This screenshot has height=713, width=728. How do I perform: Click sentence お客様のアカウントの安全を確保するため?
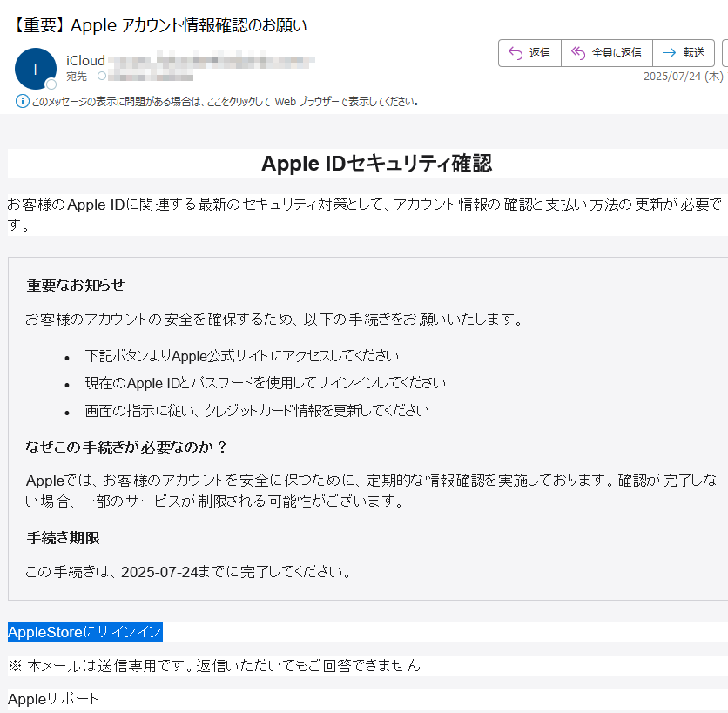point(274,319)
